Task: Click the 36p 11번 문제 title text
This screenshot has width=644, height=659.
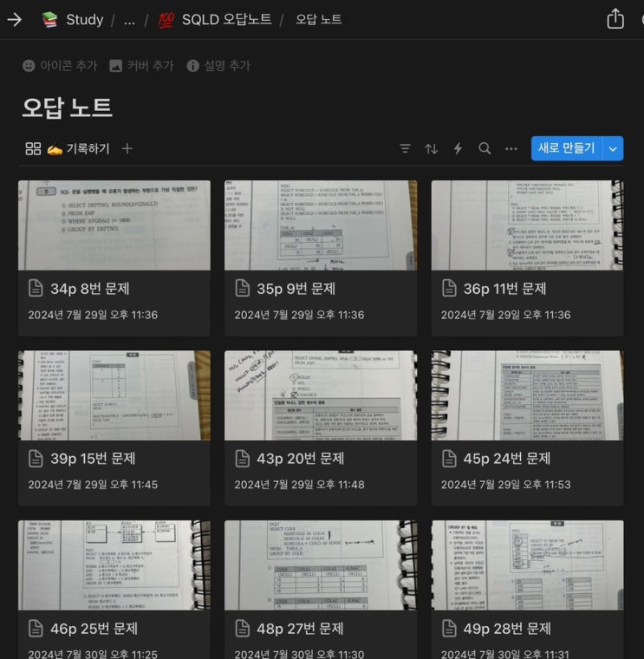Action: coord(505,289)
